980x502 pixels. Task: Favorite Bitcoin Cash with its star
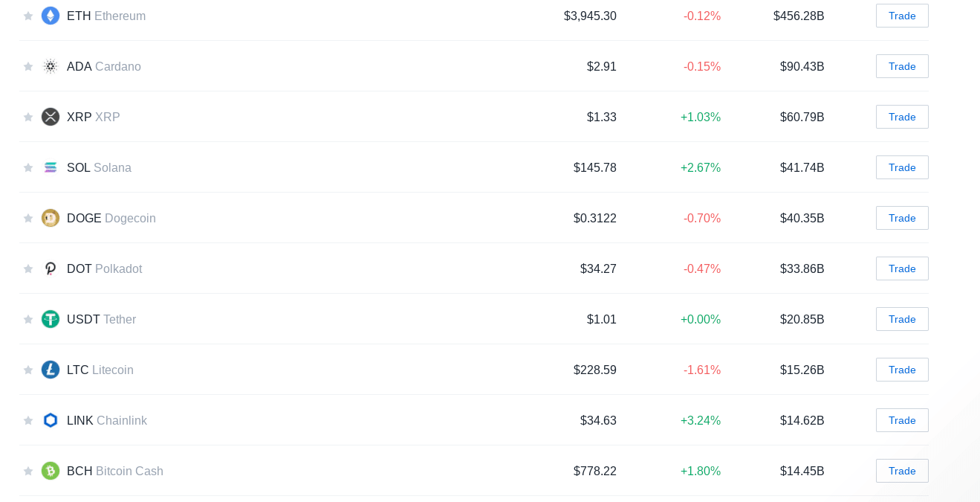[28, 471]
